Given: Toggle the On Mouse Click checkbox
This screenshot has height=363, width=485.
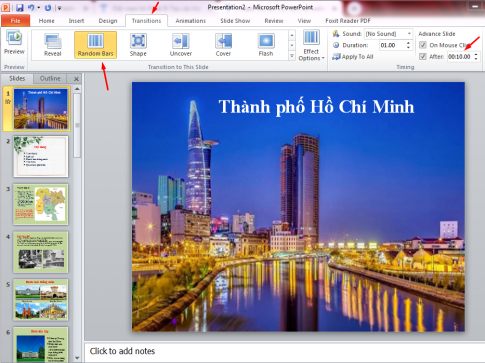Looking at the screenshot, I should (423, 45).
